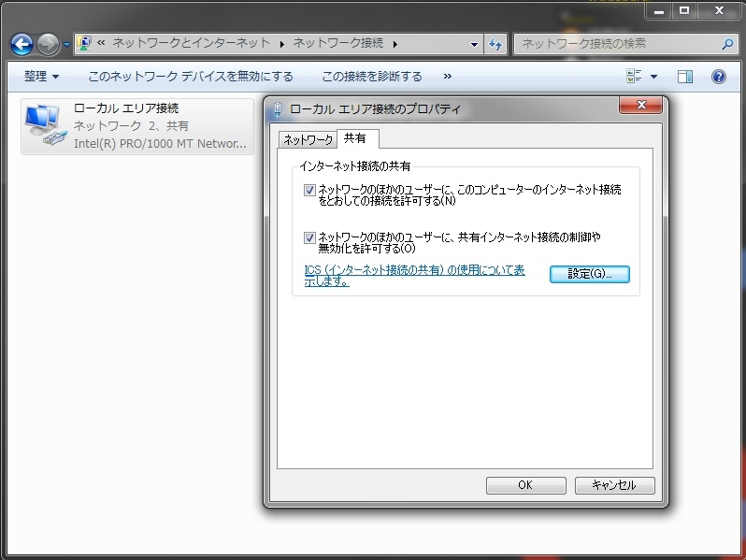Go back using the blue back arrow
Image resolution: width=746 pixels, height=560 pixels.
pos(22,44)
